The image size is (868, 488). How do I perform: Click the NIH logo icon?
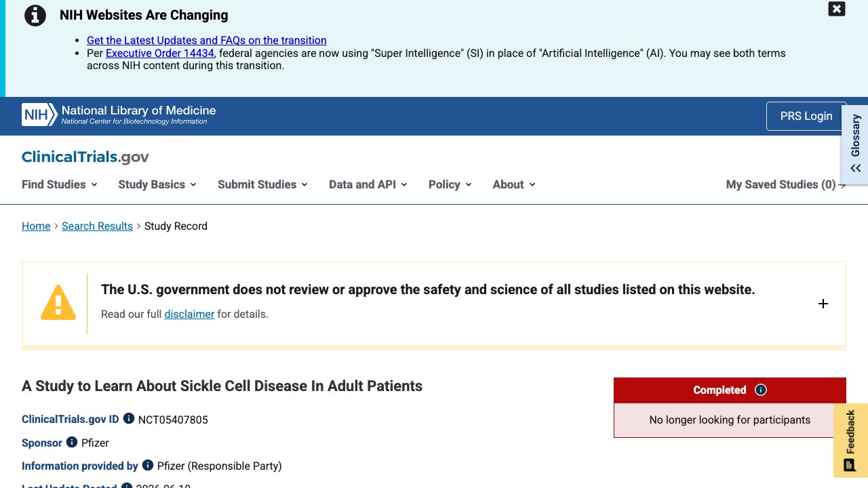coord(39,115)
